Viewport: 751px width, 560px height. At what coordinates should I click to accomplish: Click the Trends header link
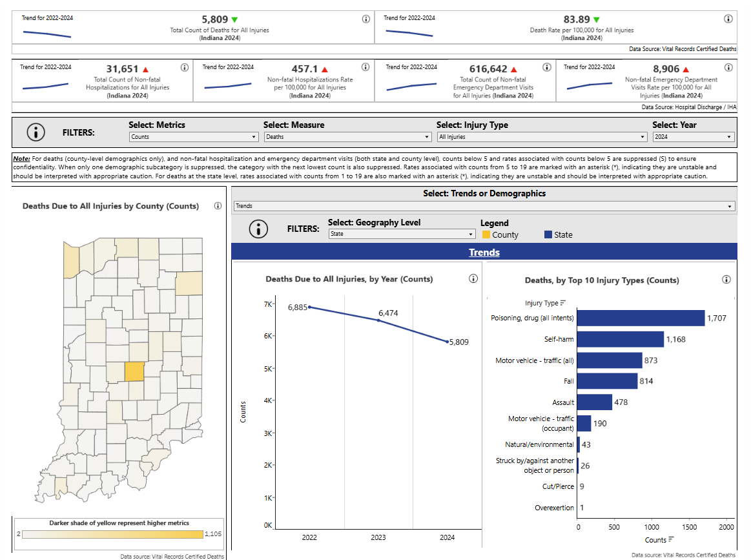[x=484, y=253]
